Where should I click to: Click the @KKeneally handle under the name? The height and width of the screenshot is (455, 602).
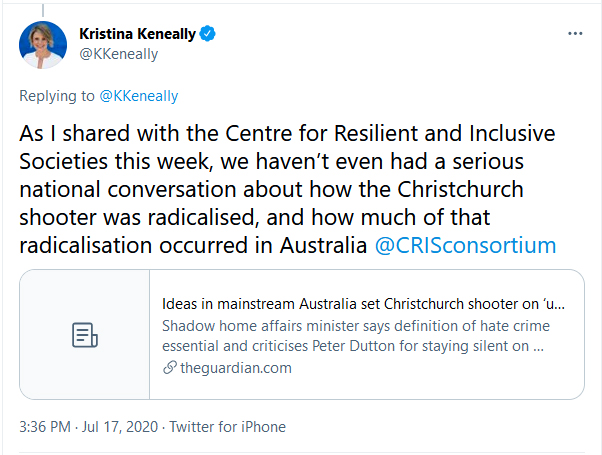coord(118,54)
